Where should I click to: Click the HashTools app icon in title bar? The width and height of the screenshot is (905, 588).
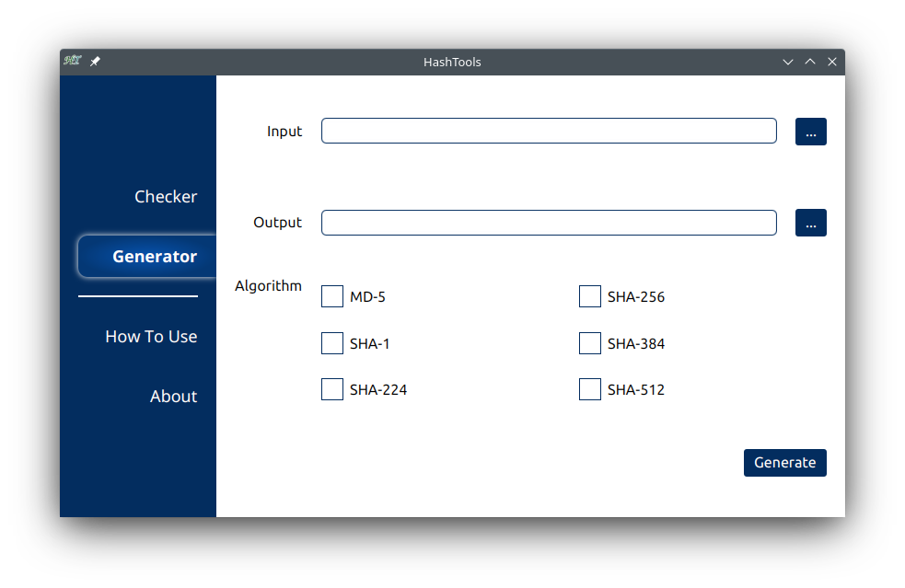tap(72, 61)
